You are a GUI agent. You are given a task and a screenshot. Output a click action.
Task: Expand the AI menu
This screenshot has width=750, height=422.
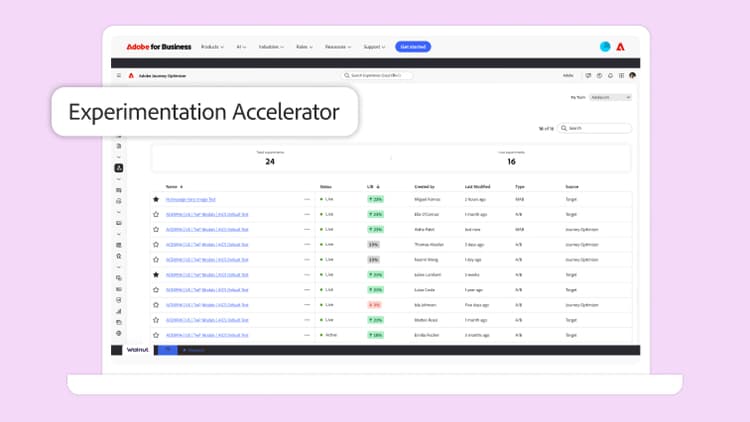[241, 47]
